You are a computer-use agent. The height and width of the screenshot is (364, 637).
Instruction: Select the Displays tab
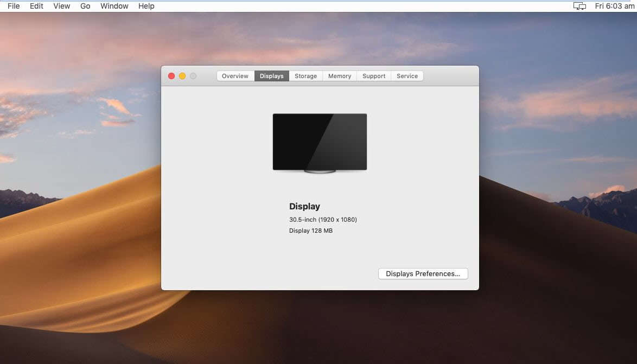pos(272,76)
